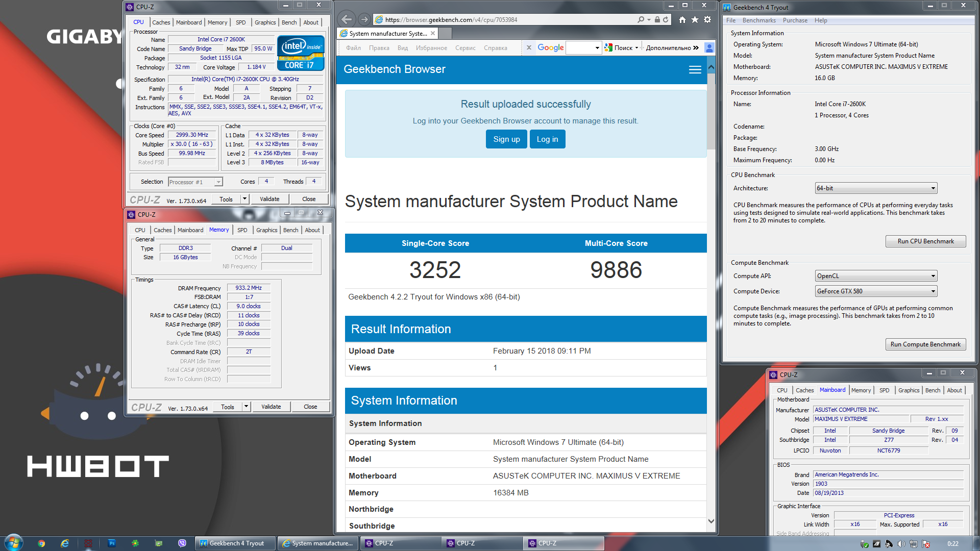The height and width of the screenshot is (551, 980).
Task: Click the security lock icon in address bar
Action: pyautogui.click(x=657, y=19)
